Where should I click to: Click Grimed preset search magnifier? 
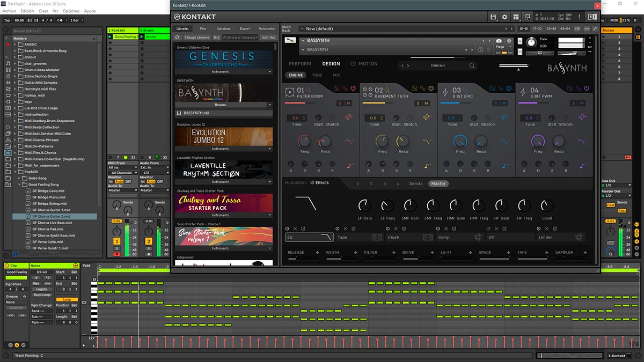[472, 65]
